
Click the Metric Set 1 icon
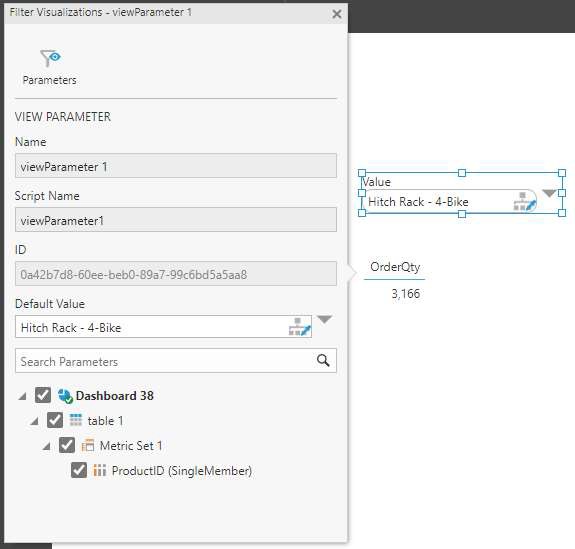tap(88, 445)
